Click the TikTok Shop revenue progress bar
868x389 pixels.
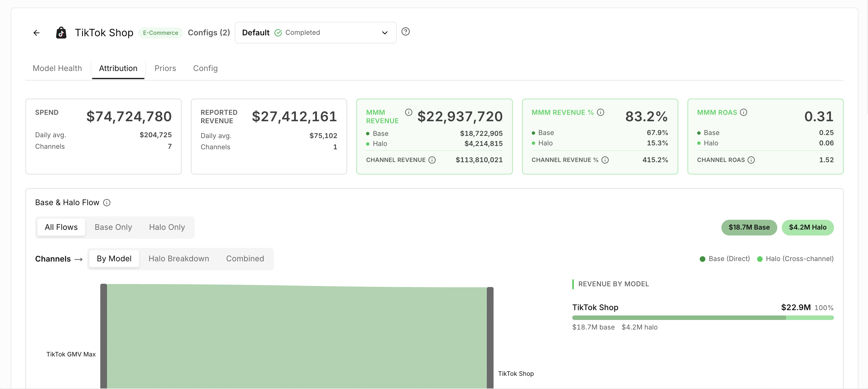(703, 318)
